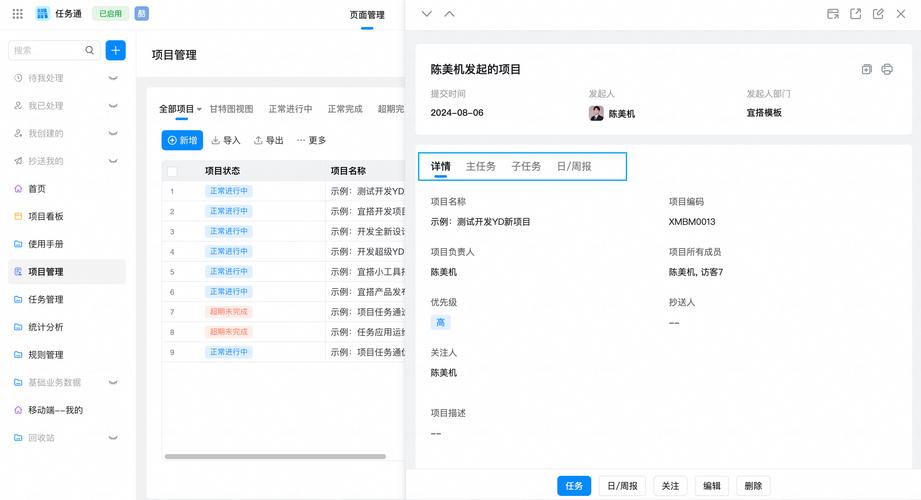Click the 导出 button
This screenshot has width=921, height=500.
point(269,140)
